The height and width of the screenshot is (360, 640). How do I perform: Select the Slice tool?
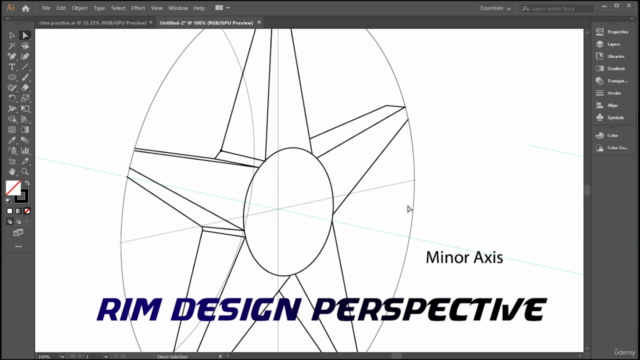[x=25, y=161]
